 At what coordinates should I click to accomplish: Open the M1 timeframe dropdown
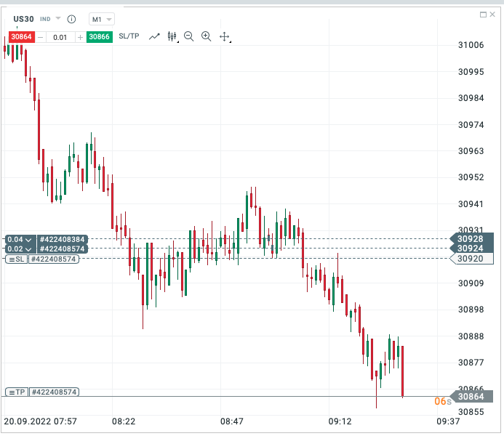[102, 20]
